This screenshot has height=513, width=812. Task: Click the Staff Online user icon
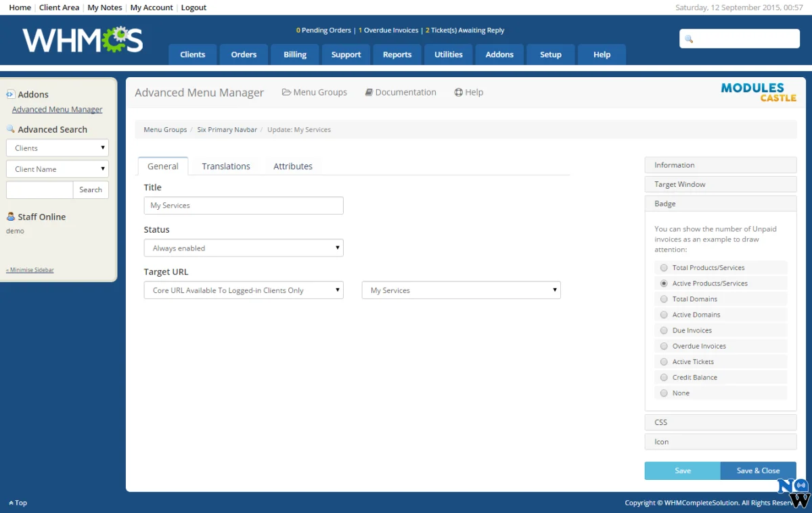(x=11, y=217)
